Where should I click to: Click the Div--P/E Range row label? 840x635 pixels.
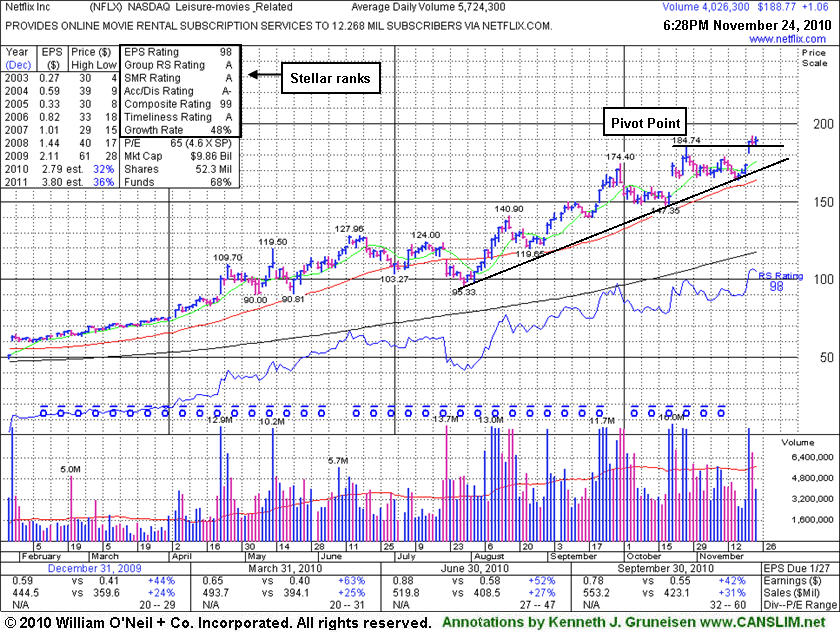(800, 605)
